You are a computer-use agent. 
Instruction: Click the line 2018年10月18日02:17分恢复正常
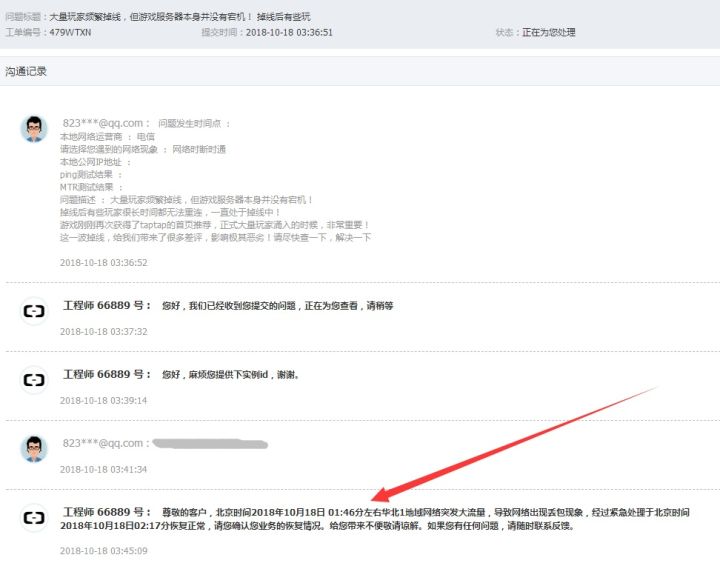(x=317, y=525)
